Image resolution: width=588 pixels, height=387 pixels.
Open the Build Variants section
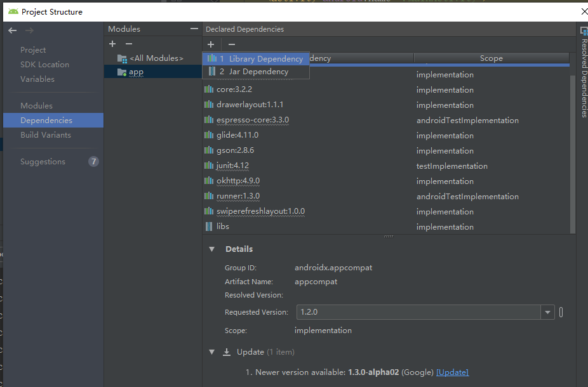point(46,135)
